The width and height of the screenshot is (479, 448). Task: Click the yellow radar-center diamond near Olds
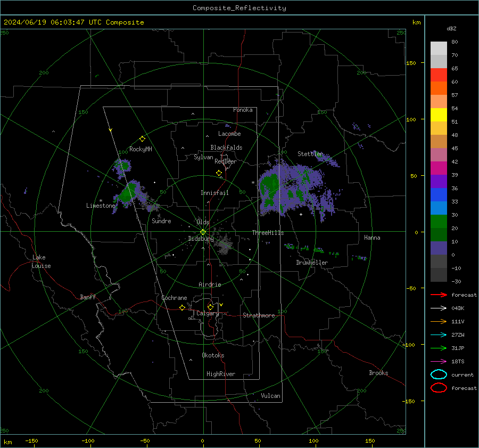pyautogui.click(x=203, y=232)
